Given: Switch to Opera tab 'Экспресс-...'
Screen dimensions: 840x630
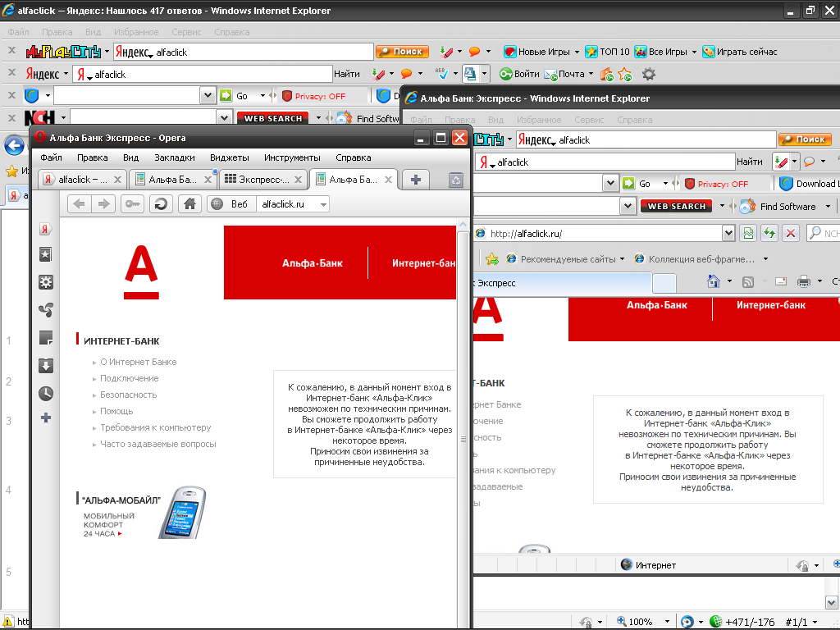Looking at the screenshot, I should 264,180.
